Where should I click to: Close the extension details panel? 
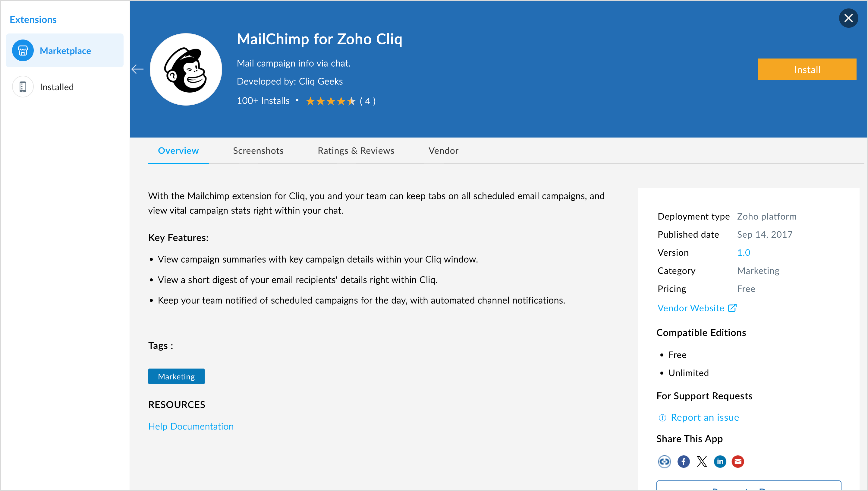[848, 18]
